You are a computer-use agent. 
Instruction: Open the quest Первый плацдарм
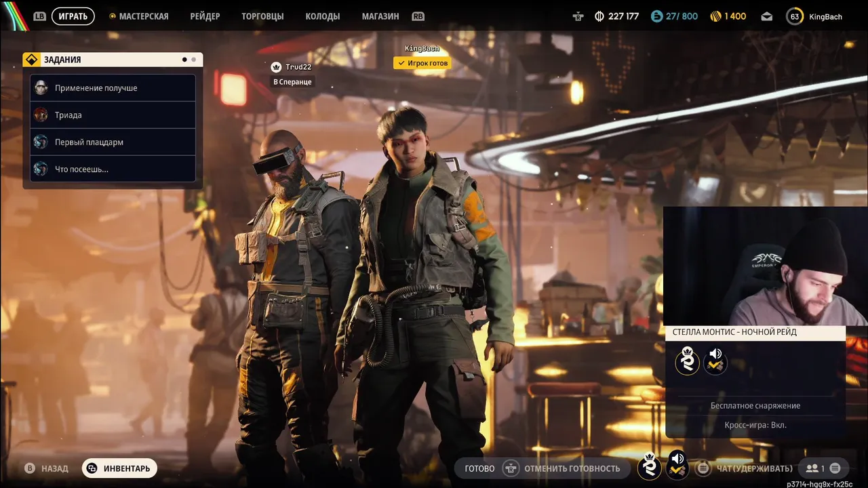click(x=113, y=142)
